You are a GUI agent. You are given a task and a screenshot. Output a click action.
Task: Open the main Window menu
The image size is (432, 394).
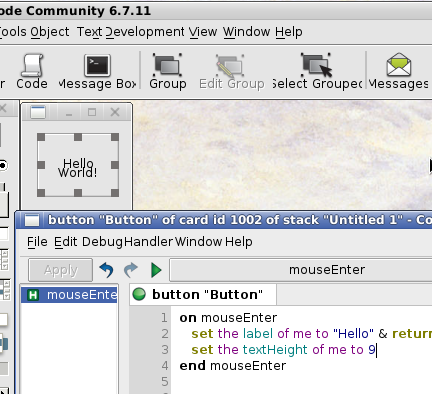247,32
